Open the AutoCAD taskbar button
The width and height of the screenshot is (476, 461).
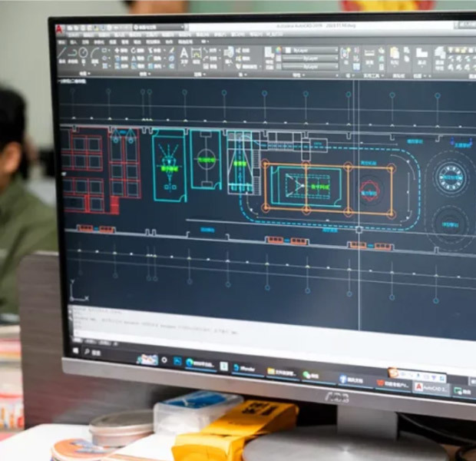point(431,388)
